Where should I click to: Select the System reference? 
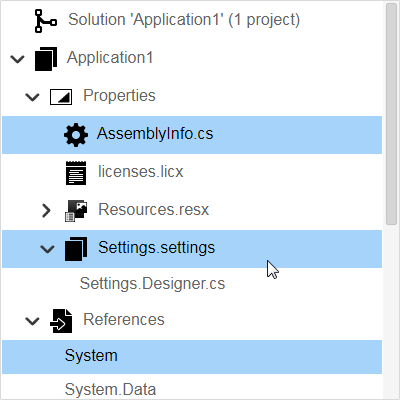point(192,357)
